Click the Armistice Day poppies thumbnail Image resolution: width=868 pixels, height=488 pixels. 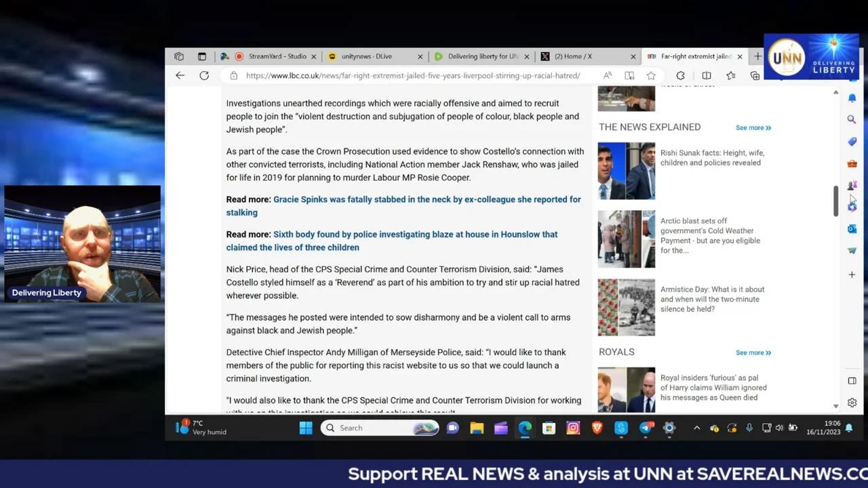coord(626,307)
